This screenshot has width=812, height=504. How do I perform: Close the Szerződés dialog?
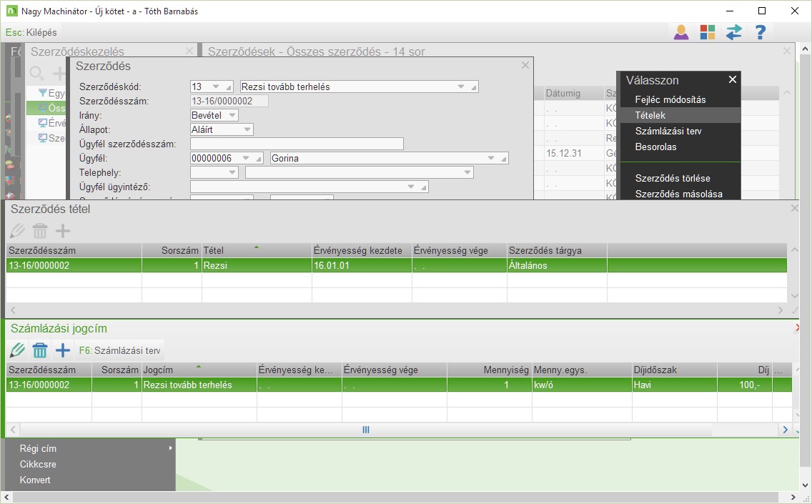click(525, 65)
